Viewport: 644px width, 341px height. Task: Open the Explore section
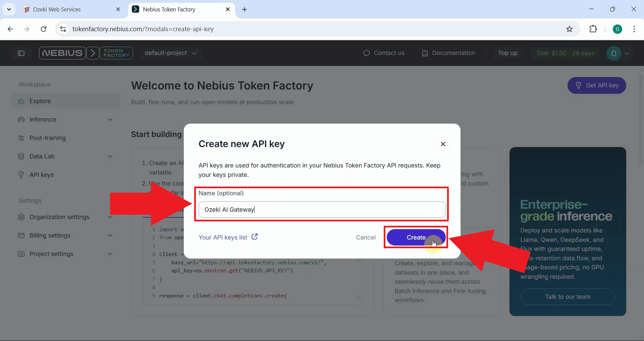(40, 101)
